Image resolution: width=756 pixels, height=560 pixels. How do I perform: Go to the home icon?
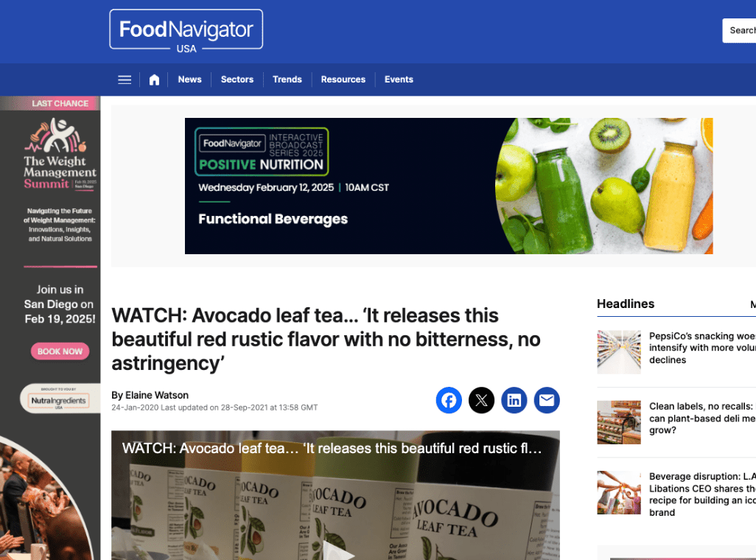(154, 80)
